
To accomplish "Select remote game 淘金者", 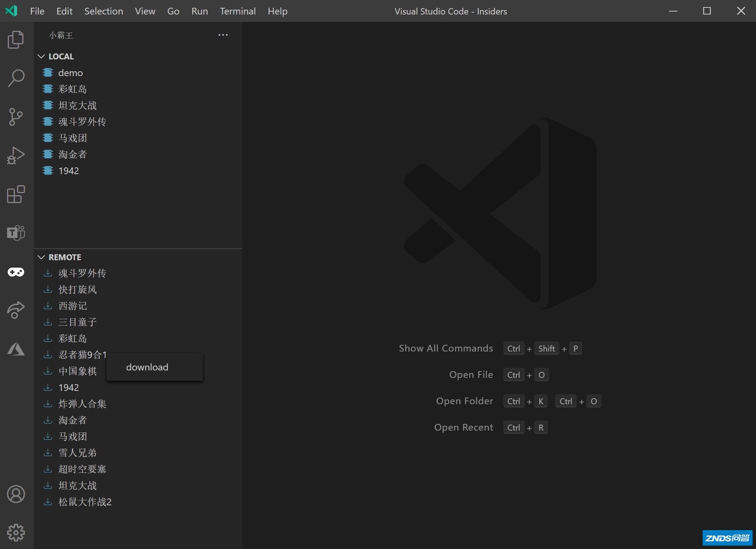I will (138, 420).
